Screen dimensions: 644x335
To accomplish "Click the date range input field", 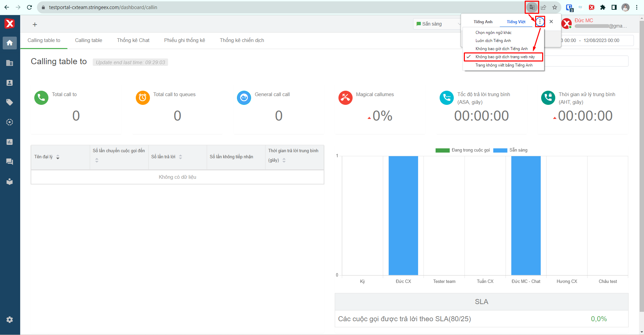I will (597, 40).
